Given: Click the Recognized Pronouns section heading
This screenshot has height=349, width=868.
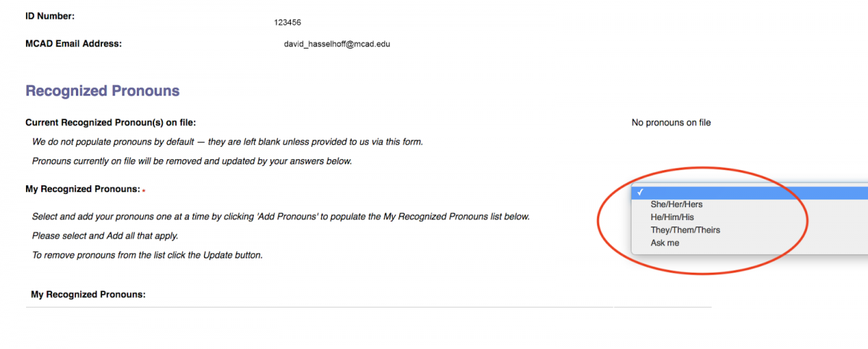Looking at the screenshot, I should pos(103,91).
